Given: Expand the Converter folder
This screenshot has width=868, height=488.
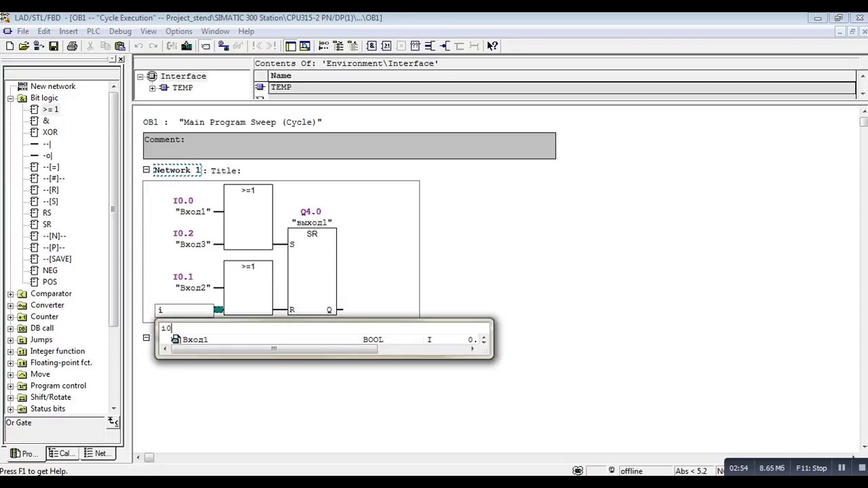Looking at the screenshot, I should [11, 306].
